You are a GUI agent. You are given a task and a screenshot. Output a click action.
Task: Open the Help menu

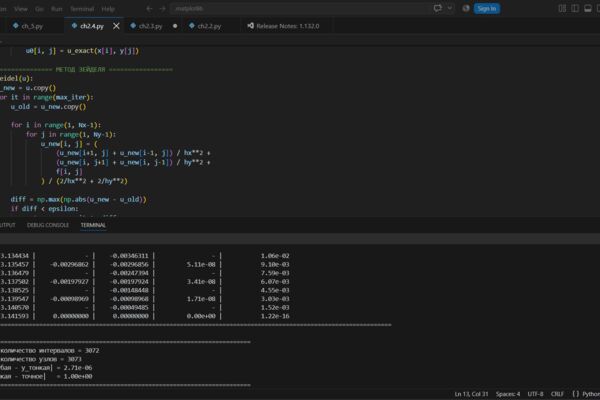[x=108, y=8]
